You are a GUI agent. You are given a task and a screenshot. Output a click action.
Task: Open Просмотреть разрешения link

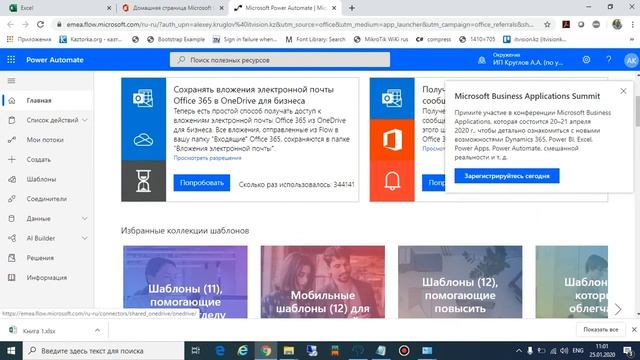(207, 158)
